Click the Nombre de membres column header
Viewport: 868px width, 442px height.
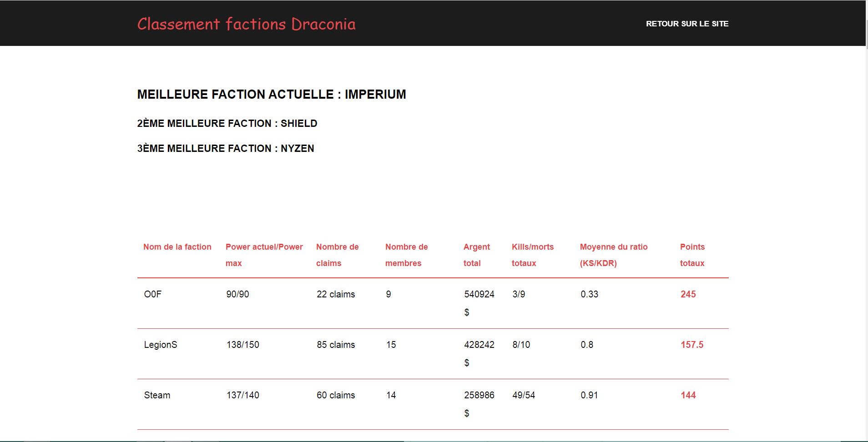pyautogui.click(x=406, y=255)
